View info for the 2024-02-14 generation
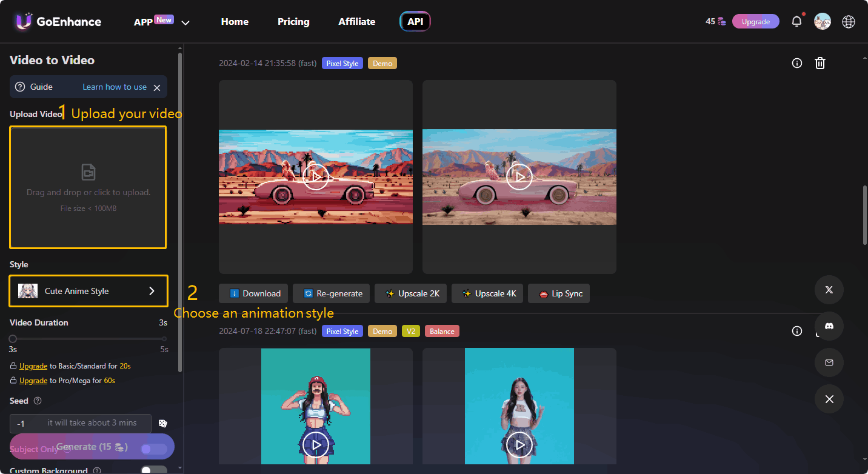Image resolution: width=868 pixels, height=474 pixels. pos(796,62)
